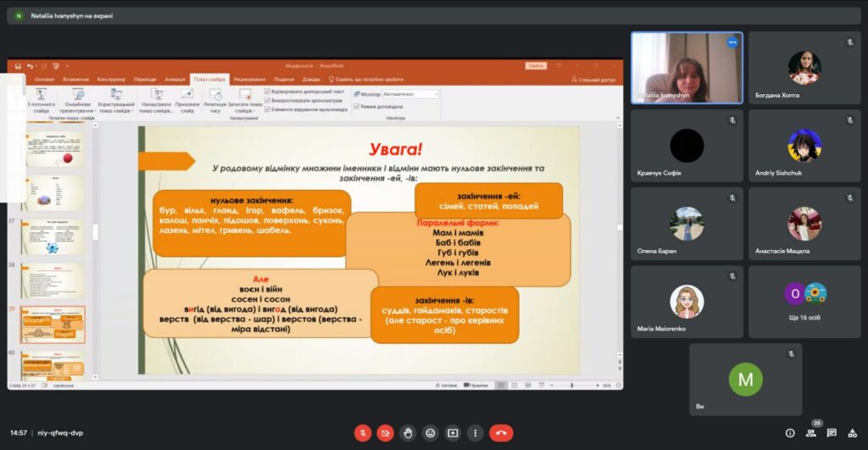Viewport: 868px width, 450px height.
Task: Unmute the microphone in the call bar
Action: click(x=363, y=433)
